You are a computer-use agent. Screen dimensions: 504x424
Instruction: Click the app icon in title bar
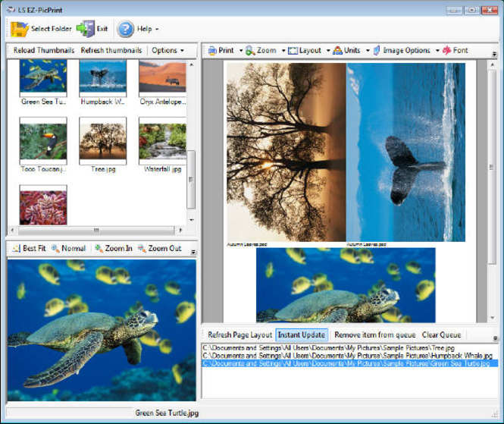[x=11, y=10]
